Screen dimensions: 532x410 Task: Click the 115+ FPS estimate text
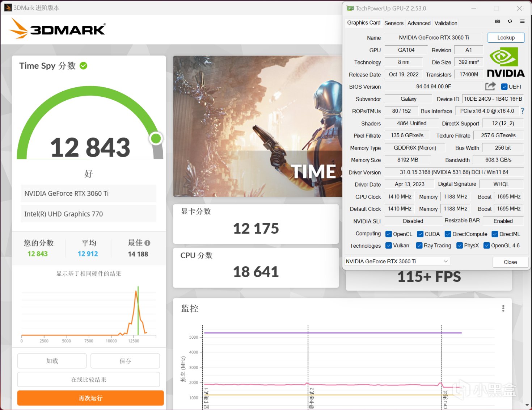coord(429,277)
